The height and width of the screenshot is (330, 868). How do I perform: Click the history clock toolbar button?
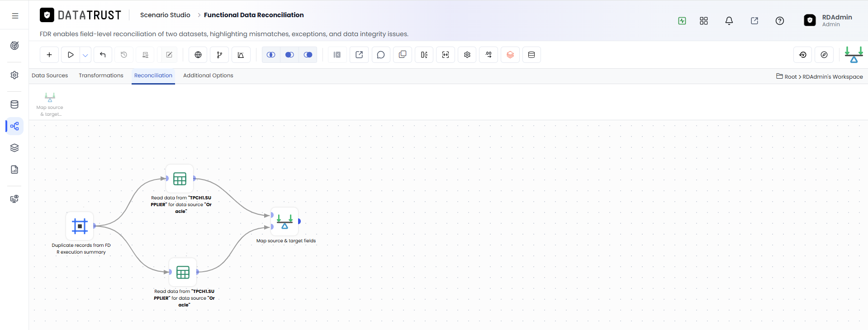124,55
